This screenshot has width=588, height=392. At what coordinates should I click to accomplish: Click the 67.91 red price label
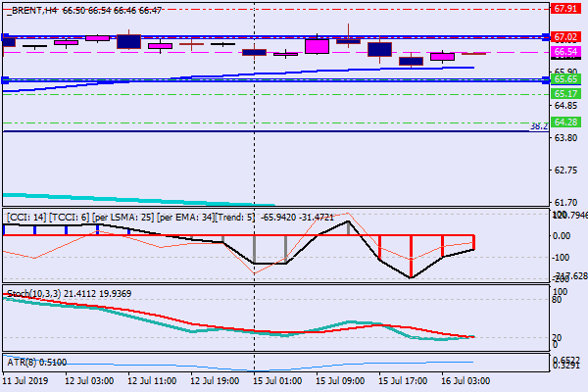[x=564, y=8]
